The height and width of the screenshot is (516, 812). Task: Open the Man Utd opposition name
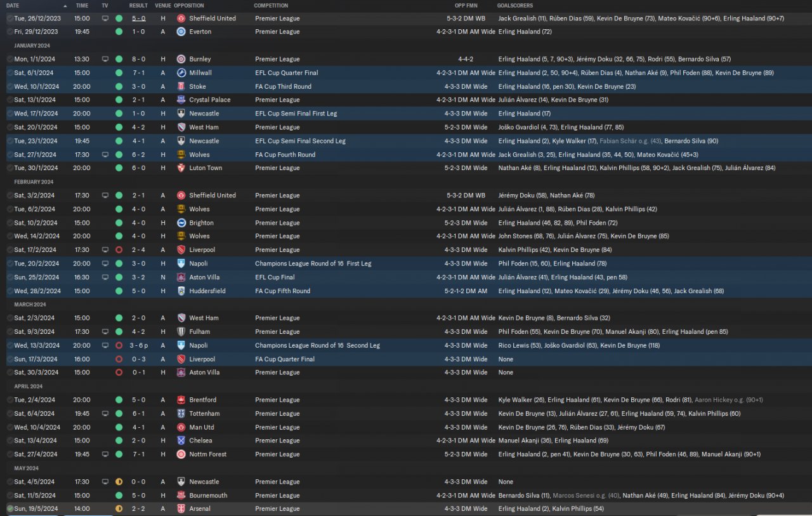tap(202, 427)
